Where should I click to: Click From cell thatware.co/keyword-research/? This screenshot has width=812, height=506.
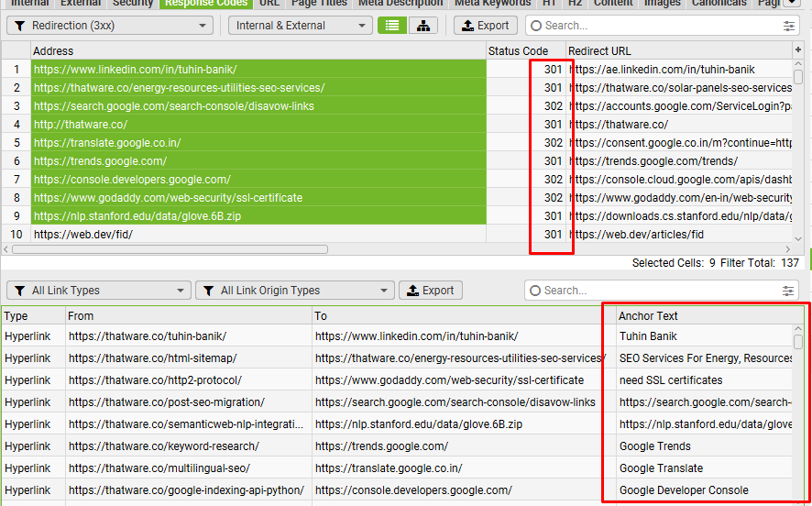pos(189,445)
